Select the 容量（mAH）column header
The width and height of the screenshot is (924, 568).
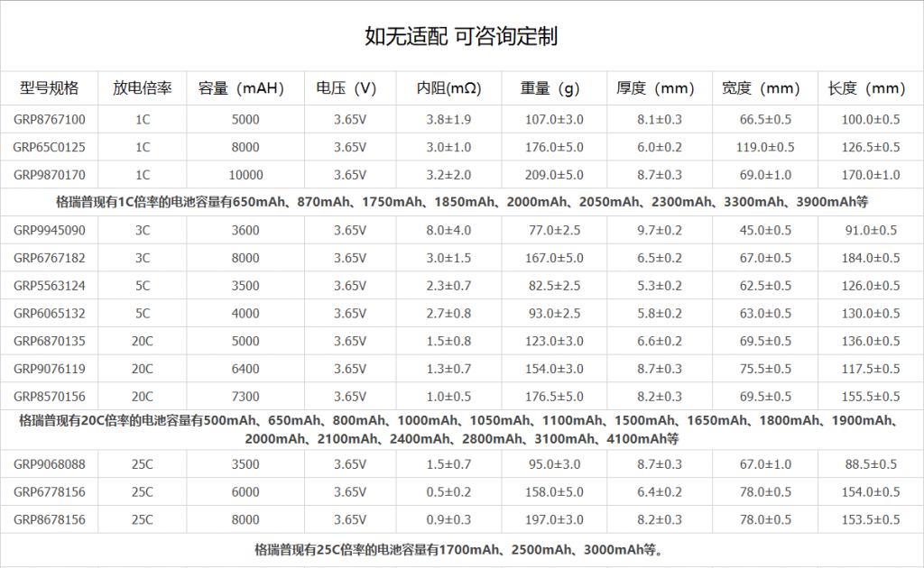tap(245, 88)
